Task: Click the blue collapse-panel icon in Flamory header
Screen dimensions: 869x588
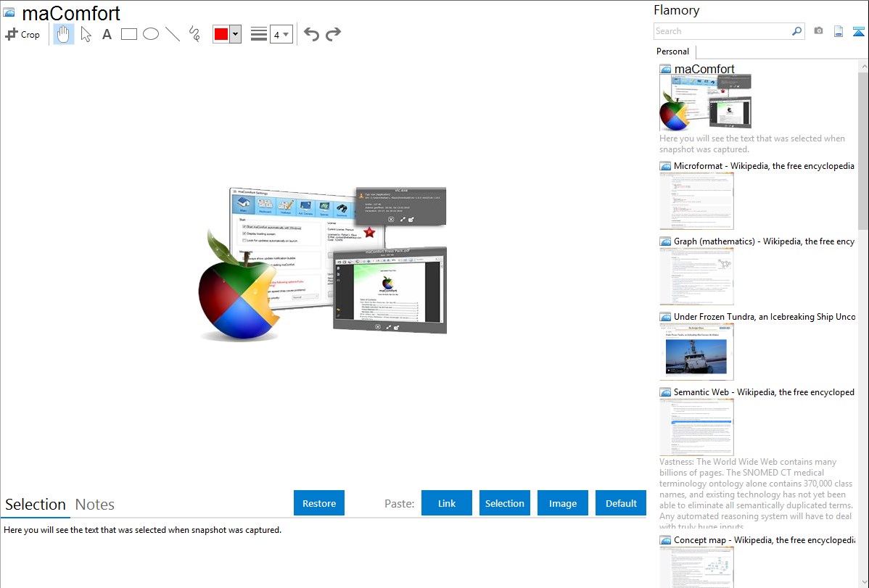Action: point(858,31)
